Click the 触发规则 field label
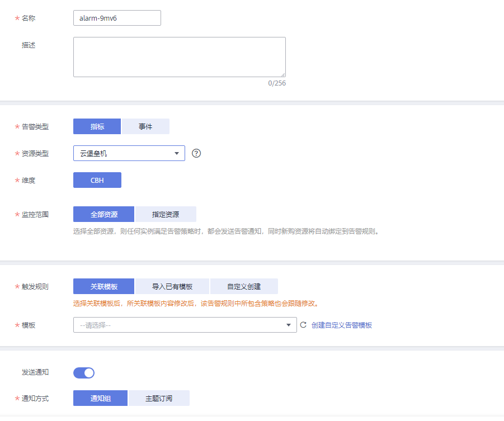Screen dimensions: 504x421 (x=35, y=287)
